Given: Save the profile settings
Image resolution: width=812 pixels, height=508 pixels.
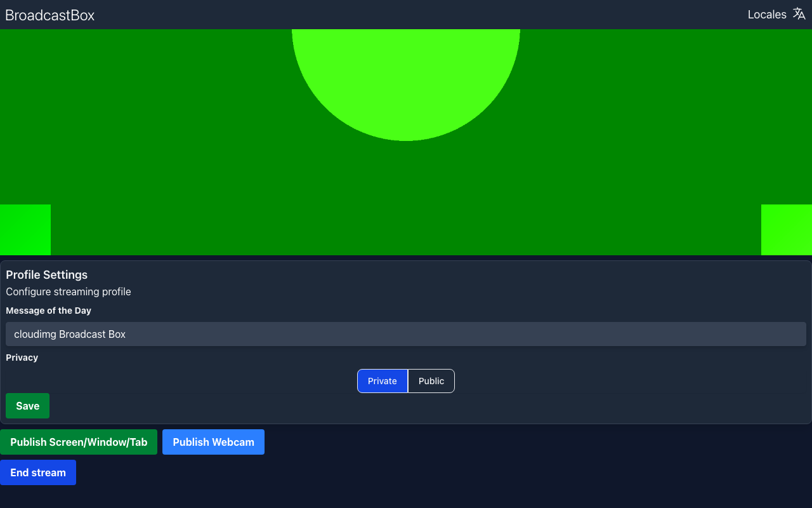Looking at the screenshot, I should pos(27,406).
